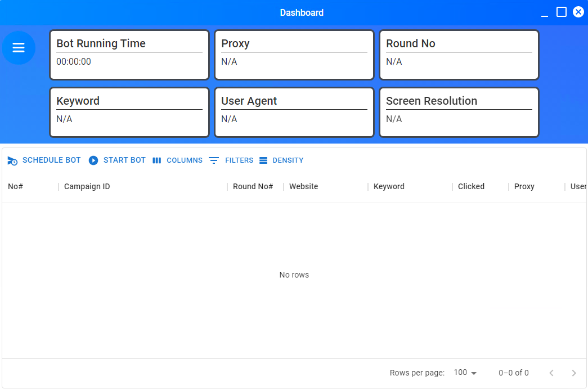Sort by the Clicked column header
Viewport: 588px width, 389px height.
(x=471, y=186)
